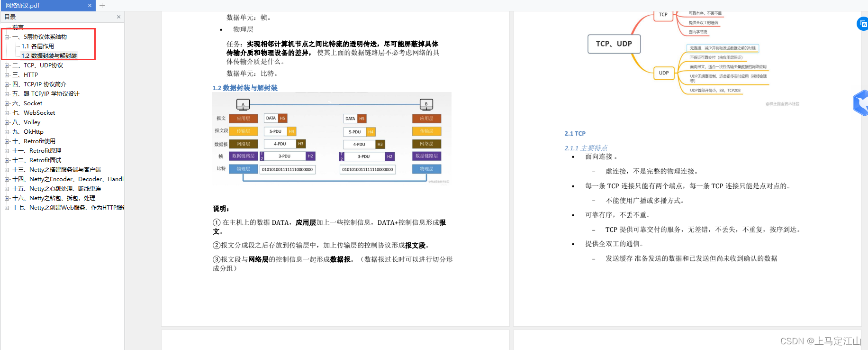Open 十七、Netty之创建Web服务 entry
Screen dimensions: 868x350
68,208
